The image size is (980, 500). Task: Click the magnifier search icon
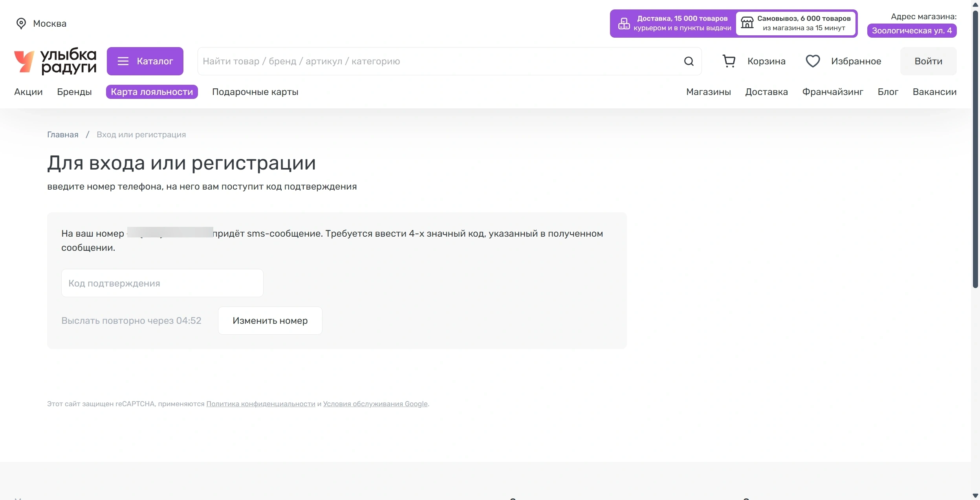[689, 61]
